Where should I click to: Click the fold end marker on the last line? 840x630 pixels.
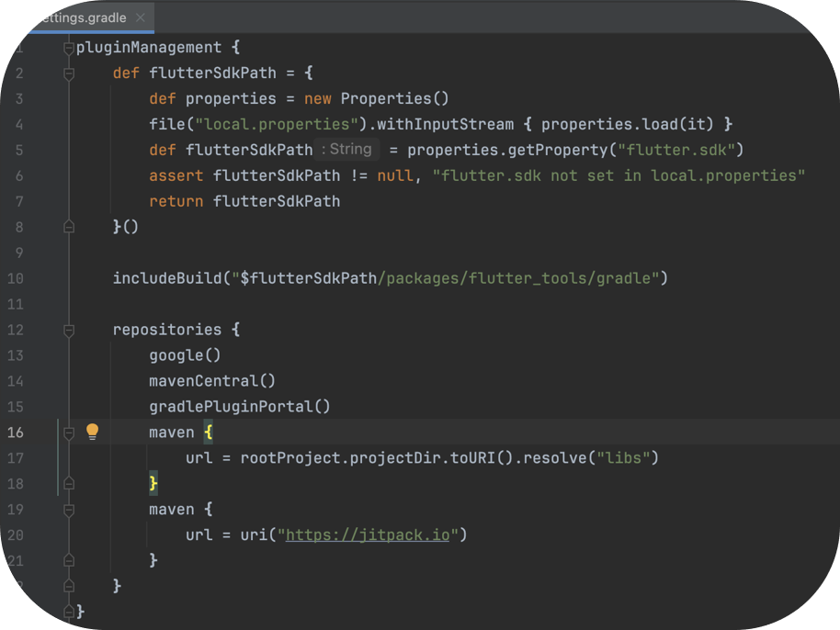click(x=68, y=611)
